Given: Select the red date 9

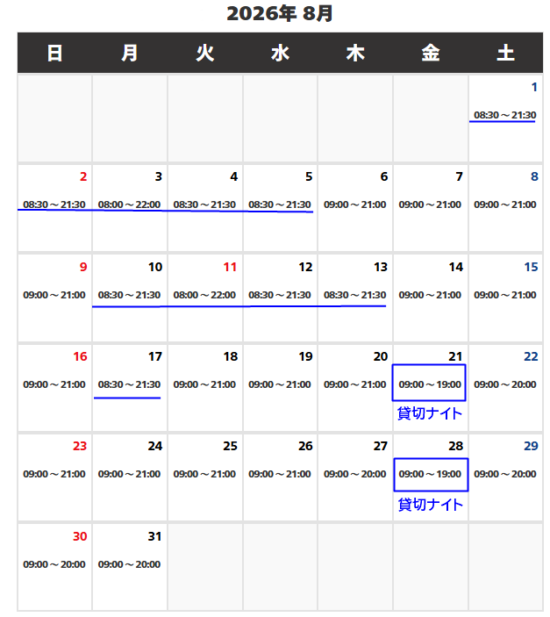Looking at the screenshot, I should click(x=83, y=267).
